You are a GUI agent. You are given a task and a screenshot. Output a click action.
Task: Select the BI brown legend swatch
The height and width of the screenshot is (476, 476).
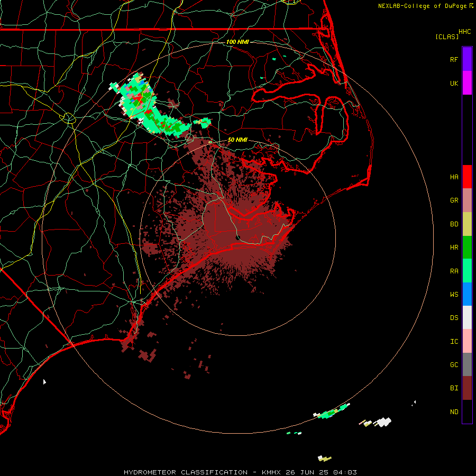pos(467,388)
